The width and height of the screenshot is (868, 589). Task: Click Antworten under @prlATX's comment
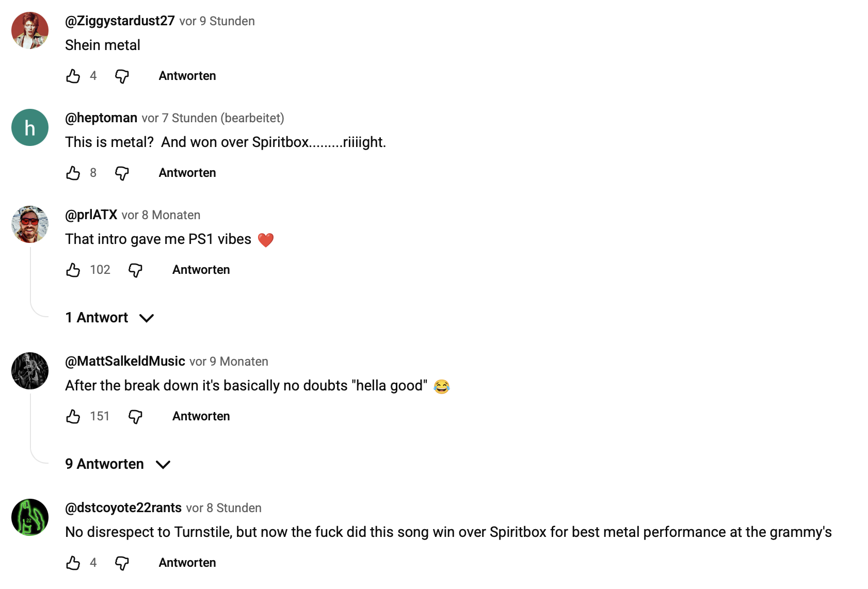pos(201,270)
